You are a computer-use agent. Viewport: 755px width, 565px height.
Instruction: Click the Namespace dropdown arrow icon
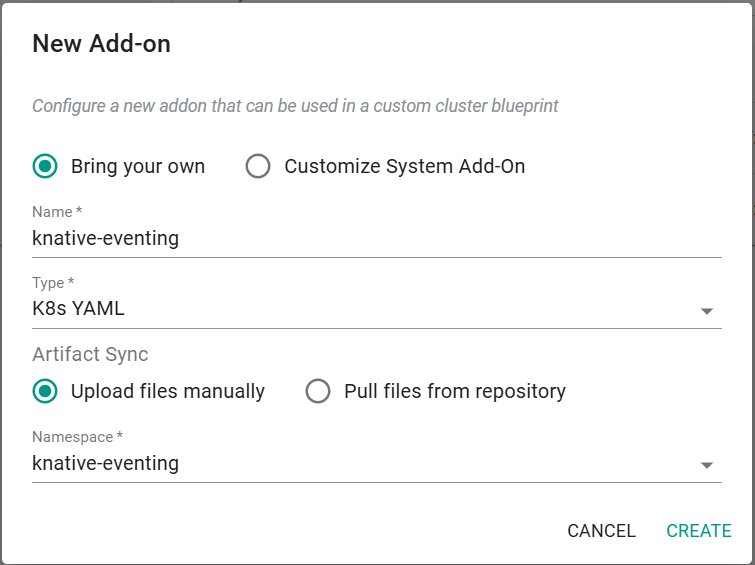click(x=706, y=465)
